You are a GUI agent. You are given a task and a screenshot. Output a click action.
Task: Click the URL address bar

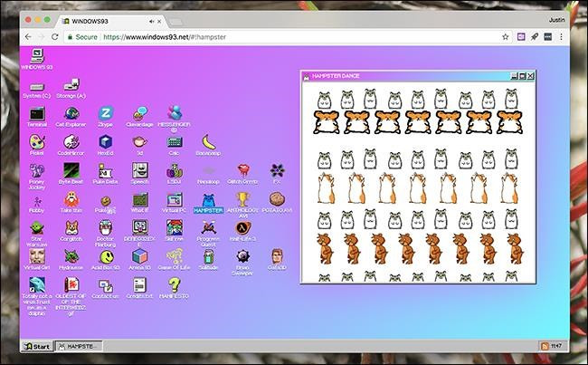tap(271, 37)
